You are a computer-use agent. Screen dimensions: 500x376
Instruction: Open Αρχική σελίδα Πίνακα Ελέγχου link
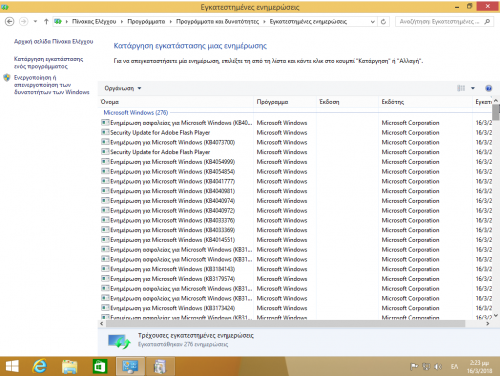pyautogui.click(x=54, y=41)
